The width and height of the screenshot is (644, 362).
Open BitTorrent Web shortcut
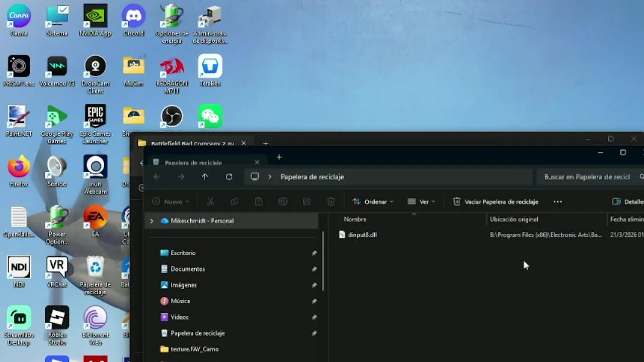pos(95,325)
